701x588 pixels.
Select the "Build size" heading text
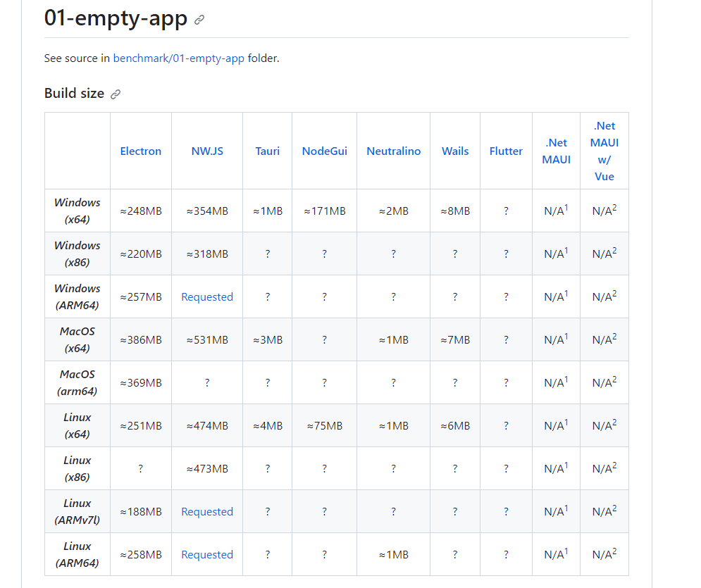point(74,93)
